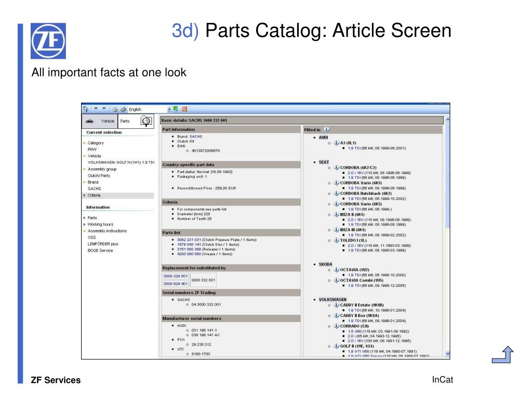
Task: Expand the Criteria node
Action: point(84,195)
